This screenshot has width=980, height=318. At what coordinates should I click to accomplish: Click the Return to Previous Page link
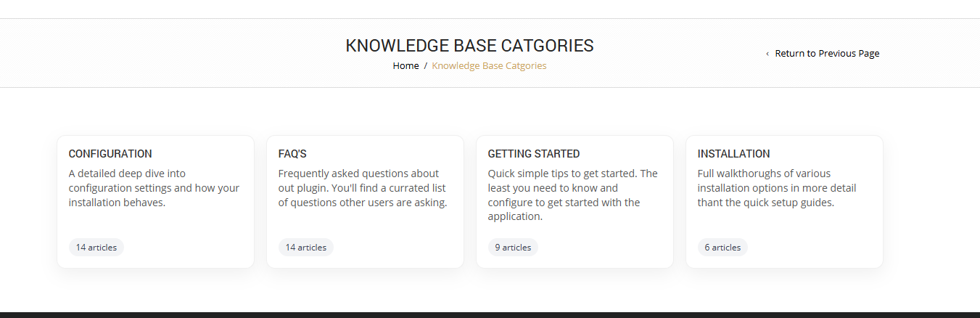[827, 53]
